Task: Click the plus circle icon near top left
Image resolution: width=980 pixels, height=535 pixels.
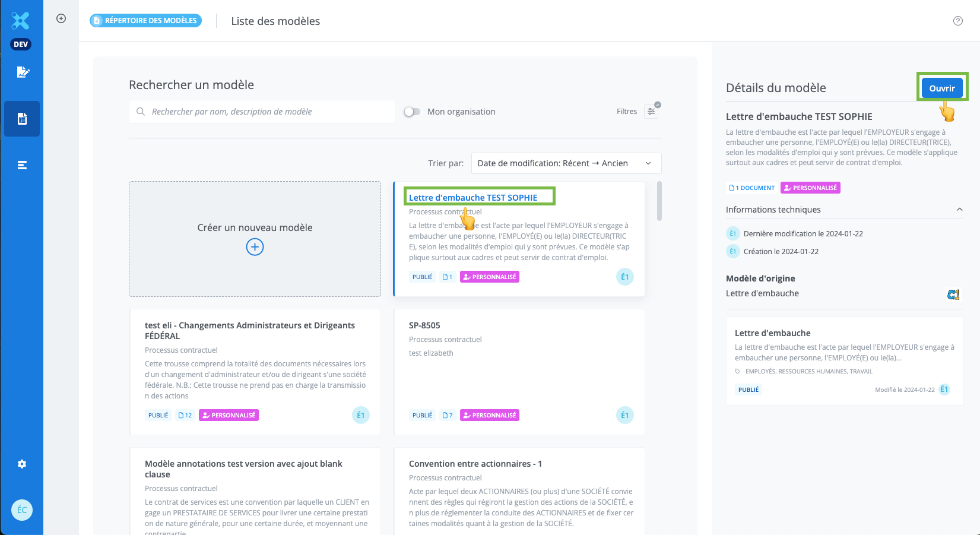Action: [61, 18]
